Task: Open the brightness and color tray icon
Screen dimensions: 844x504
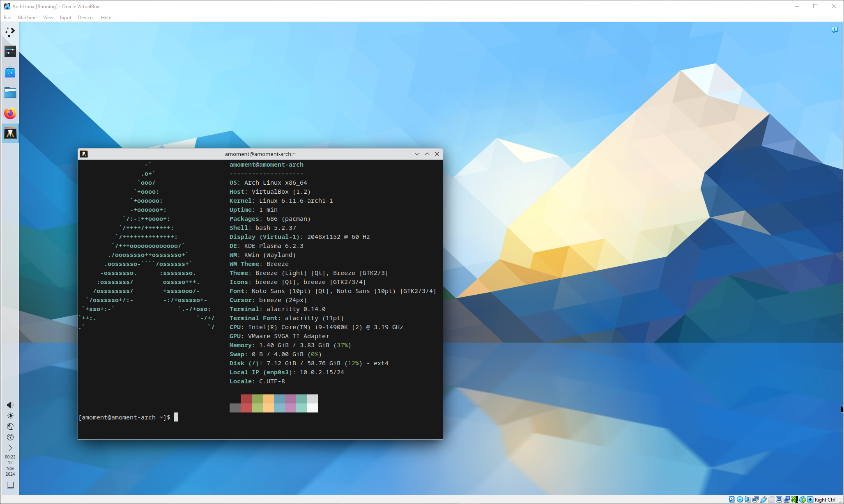Action: point(10,416)
